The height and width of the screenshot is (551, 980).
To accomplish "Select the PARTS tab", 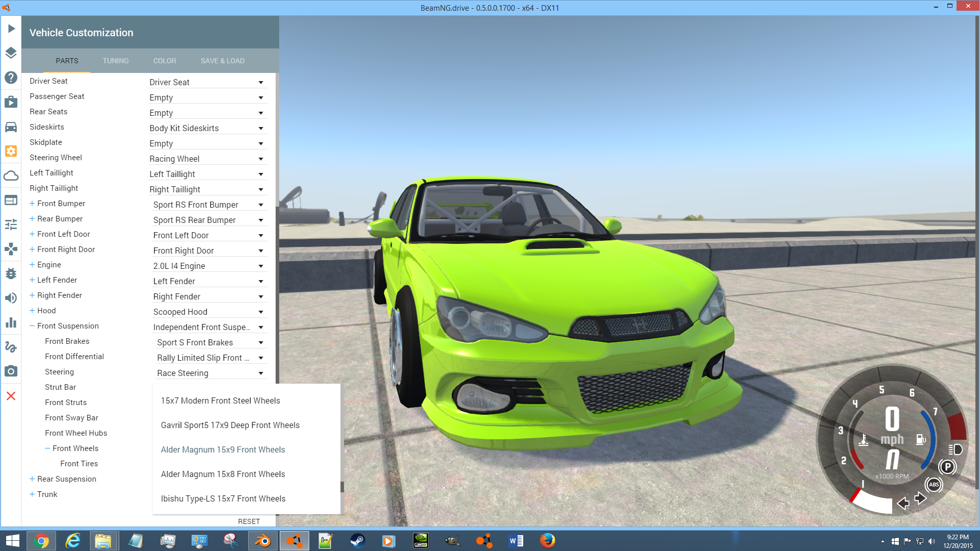I will click(67, 61).
